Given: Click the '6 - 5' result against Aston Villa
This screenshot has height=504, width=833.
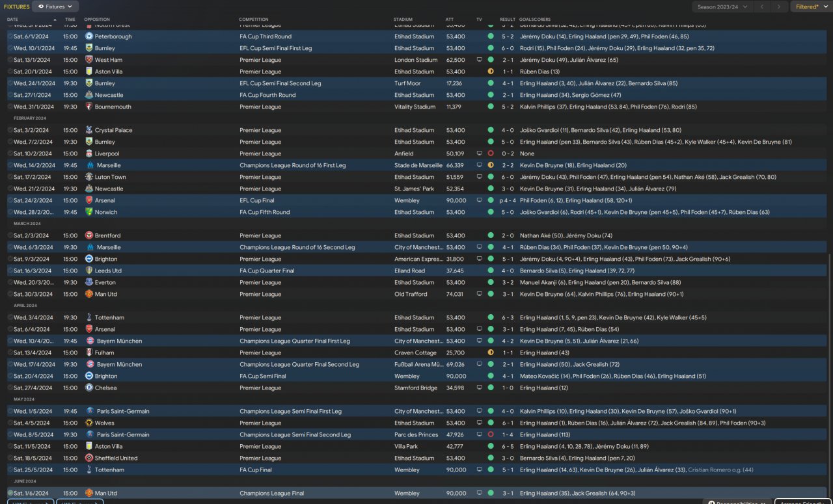Looking at the screenshot, I should coord(508,446).
